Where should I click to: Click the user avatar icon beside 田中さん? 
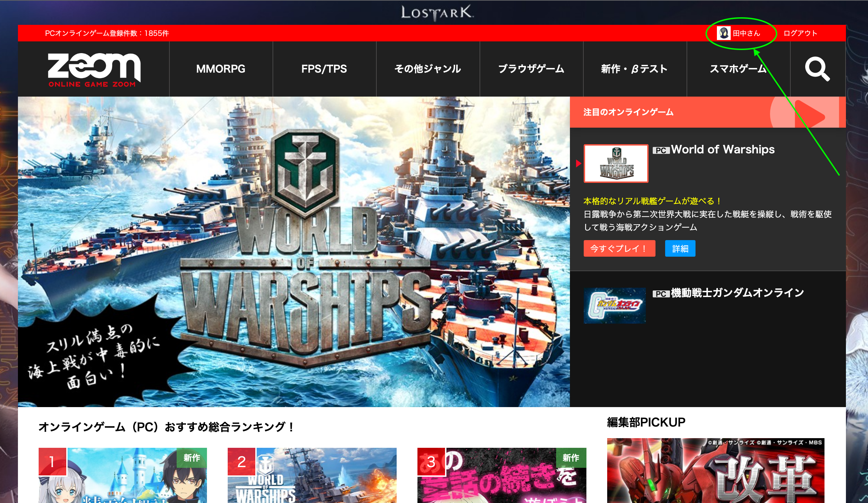click(x=723, y=33)
